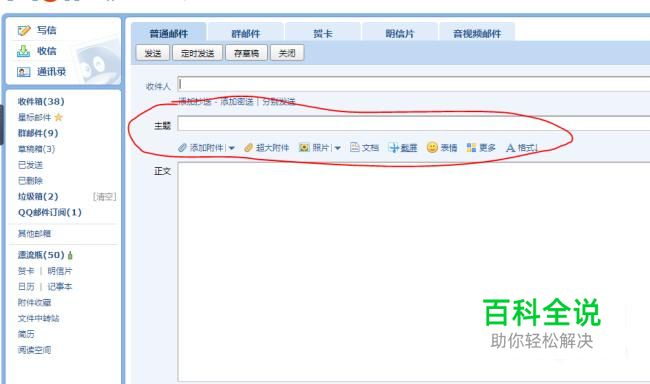
Task: Click the 关闭 close button
Action: point(287,53)
